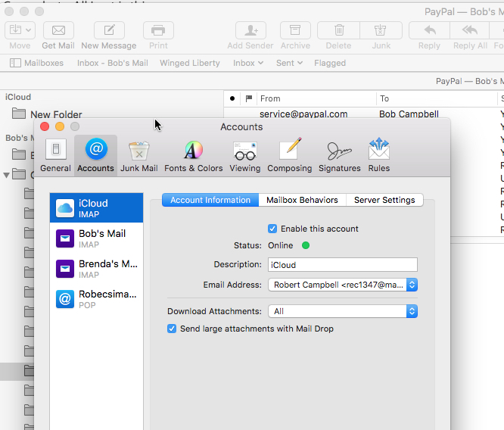This screenshot has width=504, height=430.
Task: Sort messages by To column
Action: (x=437, y=98)
